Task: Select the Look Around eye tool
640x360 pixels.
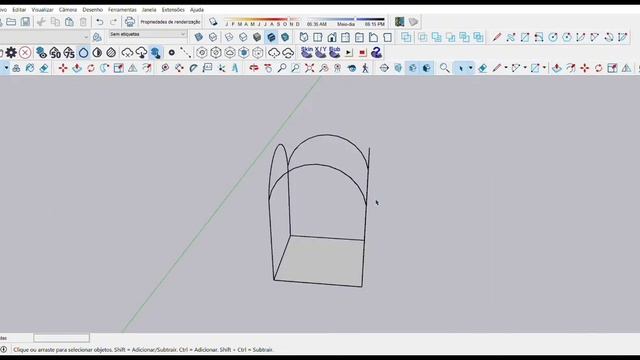Action: pyautogui.click(x=351, y=68)
